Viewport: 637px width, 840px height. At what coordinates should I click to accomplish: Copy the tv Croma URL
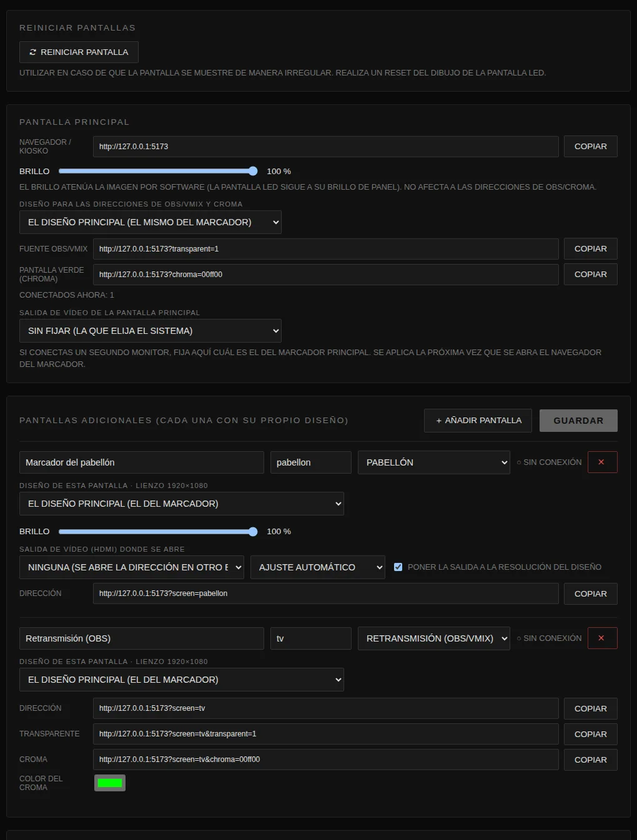pyautogui.click(x=590, y=760)
